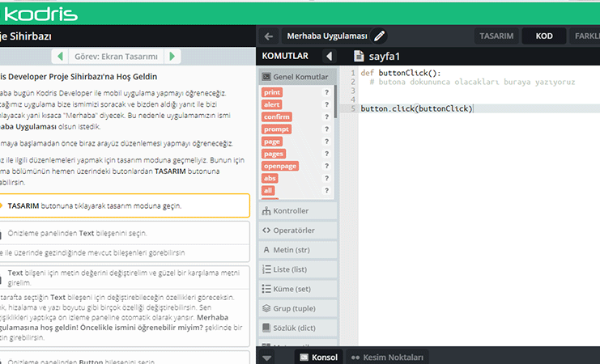Open help for alert command

coord(327,104)
